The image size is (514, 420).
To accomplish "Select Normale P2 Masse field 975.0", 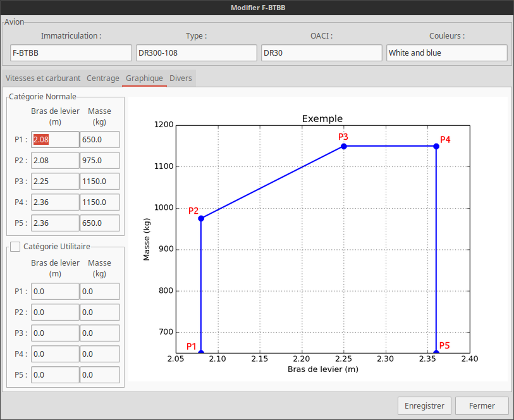I will click(x=100, y=160).
